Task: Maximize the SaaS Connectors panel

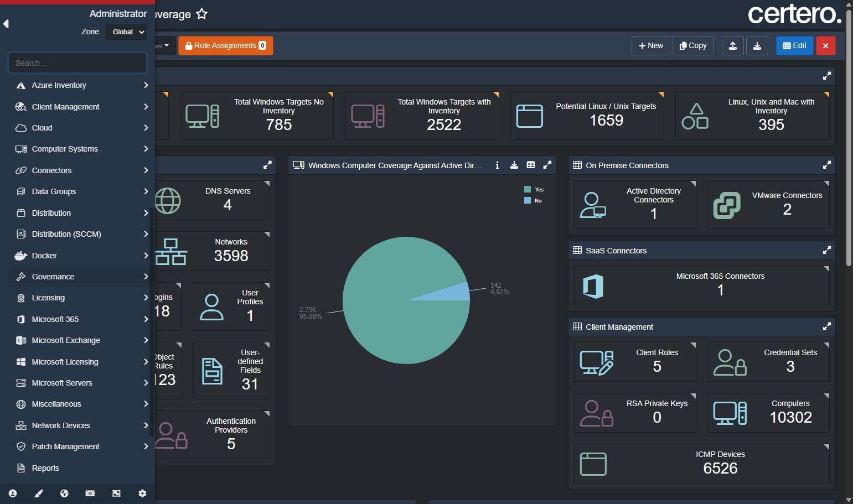Action: [827, 250]
